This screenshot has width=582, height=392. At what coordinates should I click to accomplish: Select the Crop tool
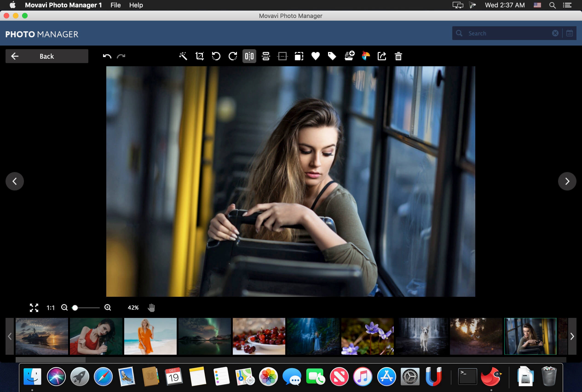[199, 56]
